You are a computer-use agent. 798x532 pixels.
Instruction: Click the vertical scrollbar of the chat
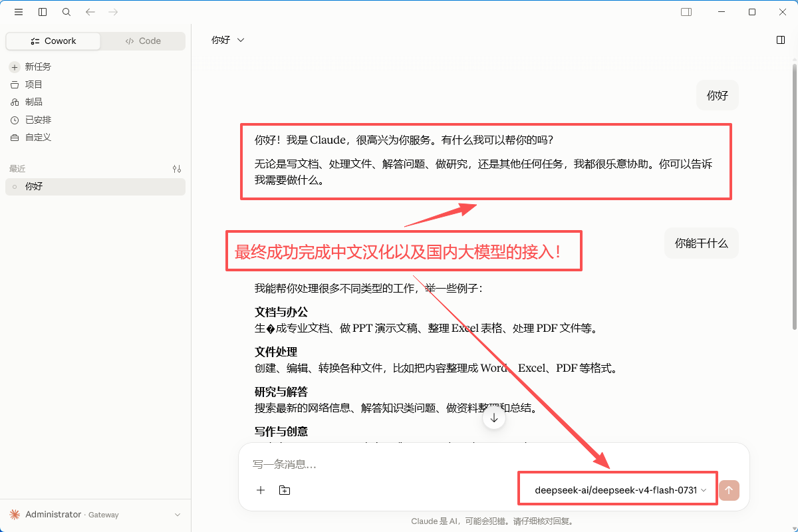click(794, 196)
